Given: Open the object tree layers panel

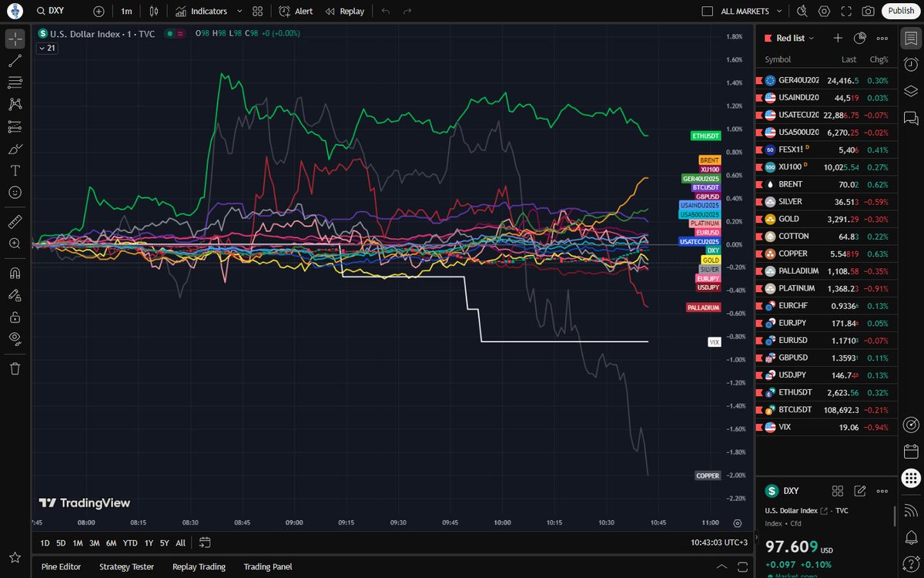Looking at the screenshot, I should click(911, 91).
